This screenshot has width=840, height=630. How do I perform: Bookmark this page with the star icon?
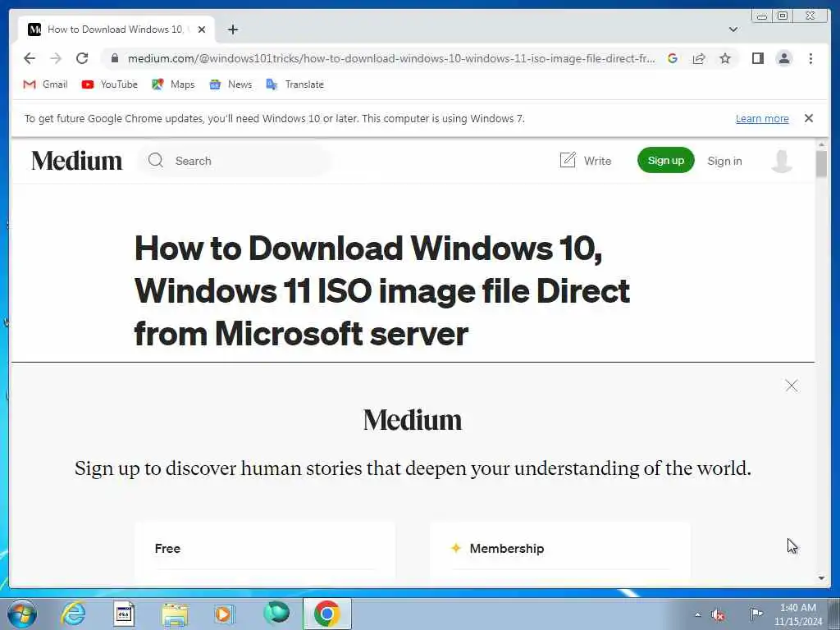(x=725, y=58)
